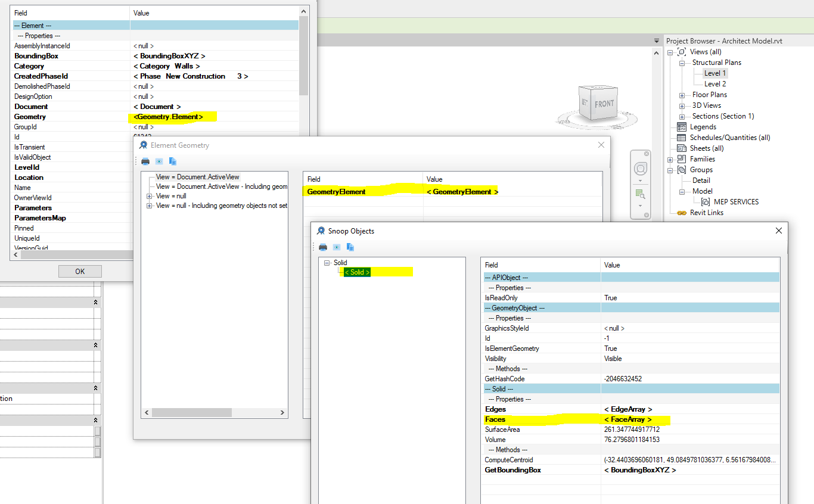Click the Copy icon in Element Geometry toolbar
This screenshot has width=814, height=504.
coord(173,161)
